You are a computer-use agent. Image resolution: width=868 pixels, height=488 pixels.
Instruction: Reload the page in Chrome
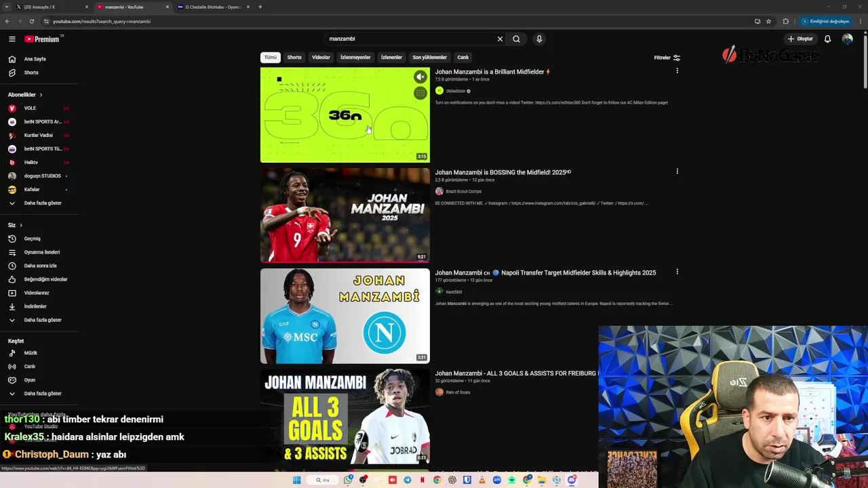[x=31, y=21]
